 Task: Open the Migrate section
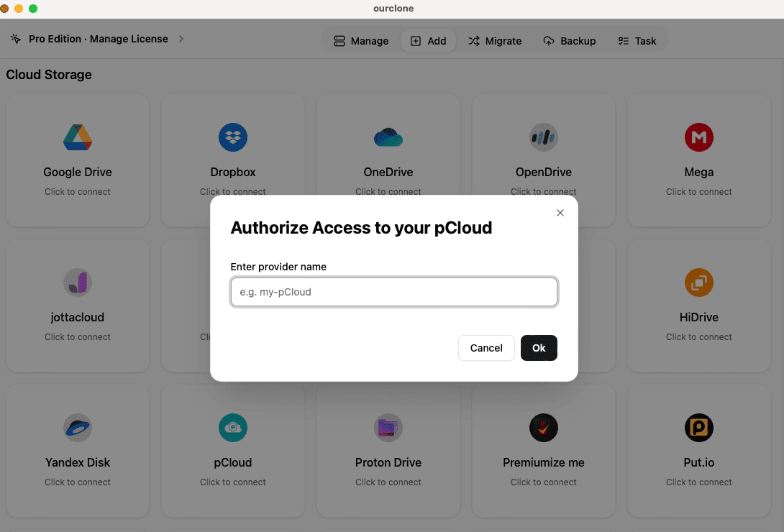coord(495,41)
